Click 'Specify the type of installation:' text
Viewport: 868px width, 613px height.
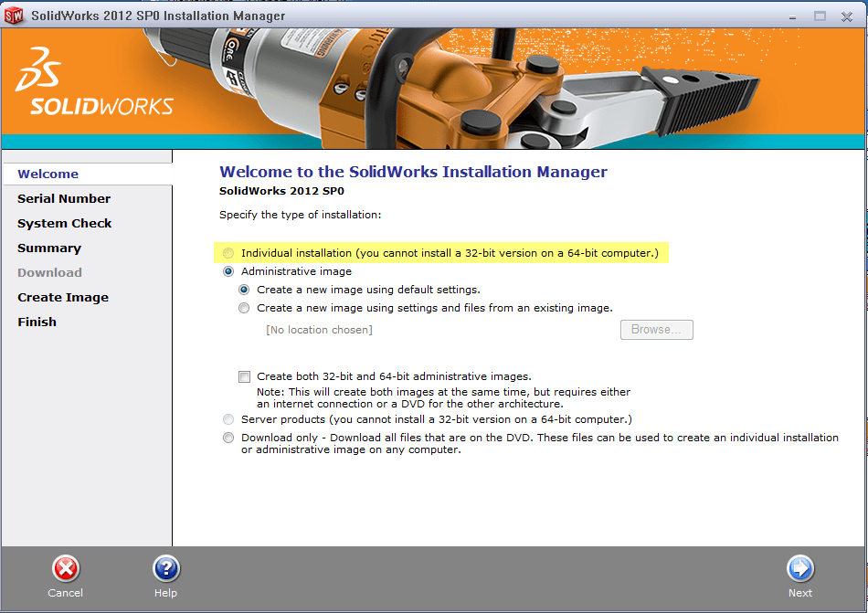(300, 215)
